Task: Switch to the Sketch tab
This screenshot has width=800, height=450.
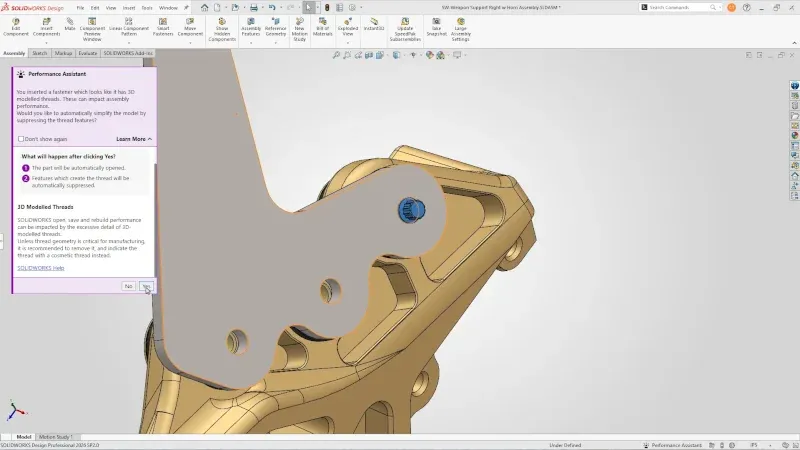Action: click(x=39, y=53)
